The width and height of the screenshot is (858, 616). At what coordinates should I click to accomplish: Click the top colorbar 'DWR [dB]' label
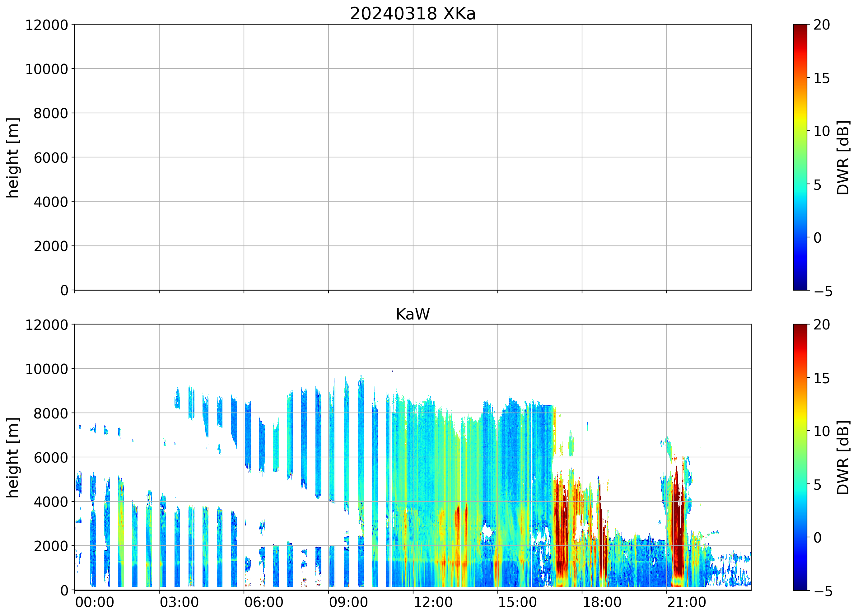point(843,157)
